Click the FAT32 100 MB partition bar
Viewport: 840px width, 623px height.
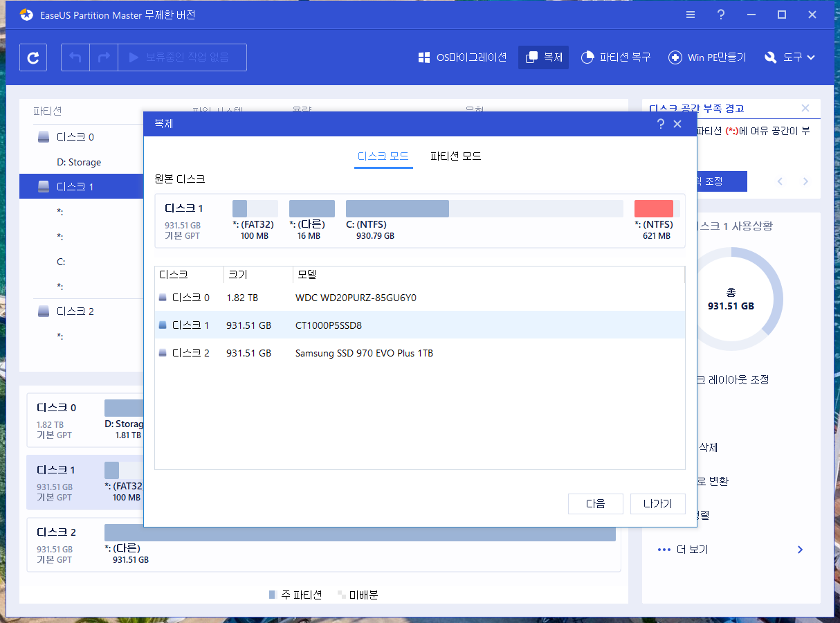click(255, 209)
